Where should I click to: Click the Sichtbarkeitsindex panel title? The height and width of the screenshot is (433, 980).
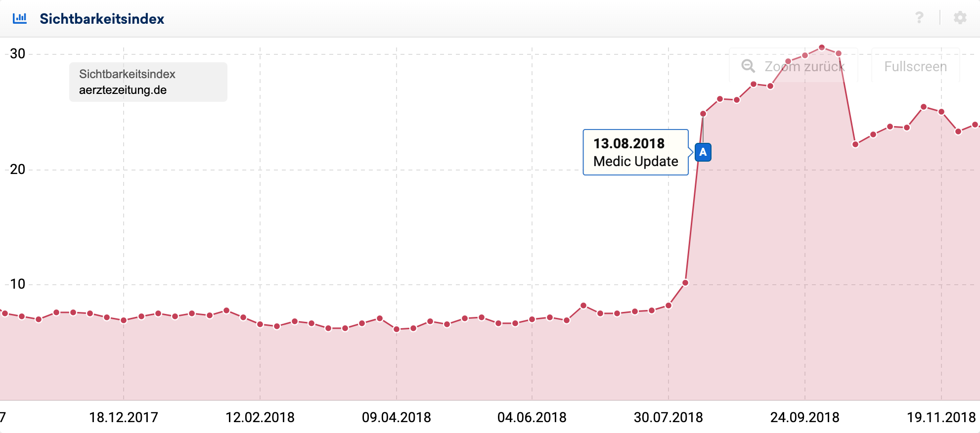click(102, 19)
